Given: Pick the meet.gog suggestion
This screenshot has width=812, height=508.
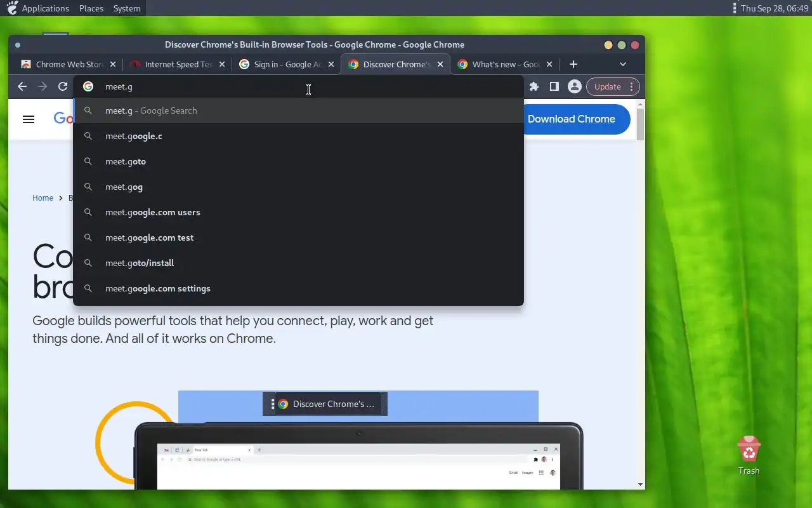Looking at the screenshot, I should [298, 187].
